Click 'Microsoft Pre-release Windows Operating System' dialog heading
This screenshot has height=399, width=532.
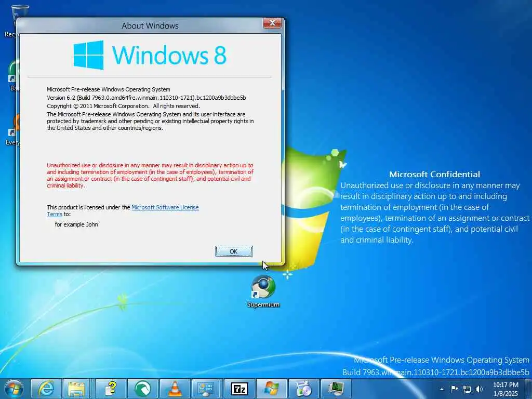coord(108,89)
